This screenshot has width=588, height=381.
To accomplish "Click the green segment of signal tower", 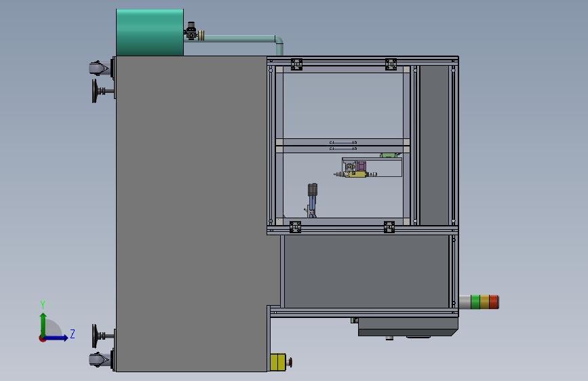I will (475, 302).
